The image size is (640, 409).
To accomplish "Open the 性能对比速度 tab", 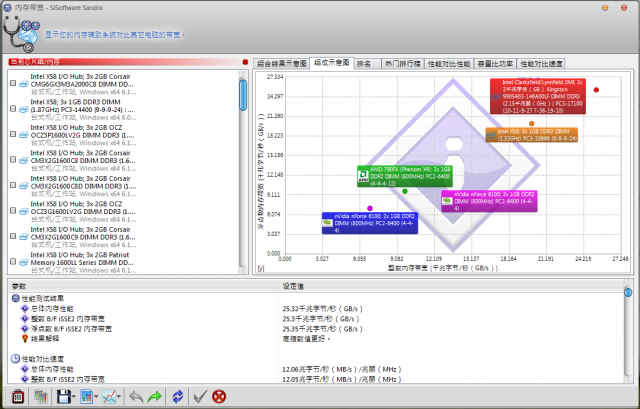I will pyautogui.click(x=541, y=64).
